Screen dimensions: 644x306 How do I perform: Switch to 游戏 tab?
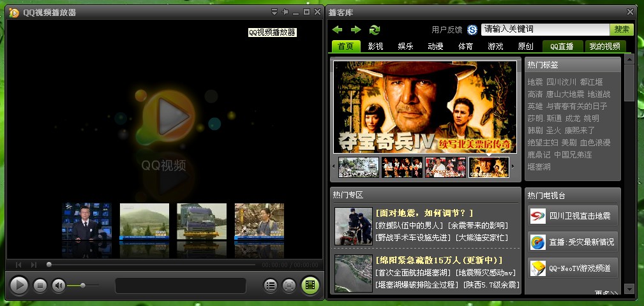495,47
